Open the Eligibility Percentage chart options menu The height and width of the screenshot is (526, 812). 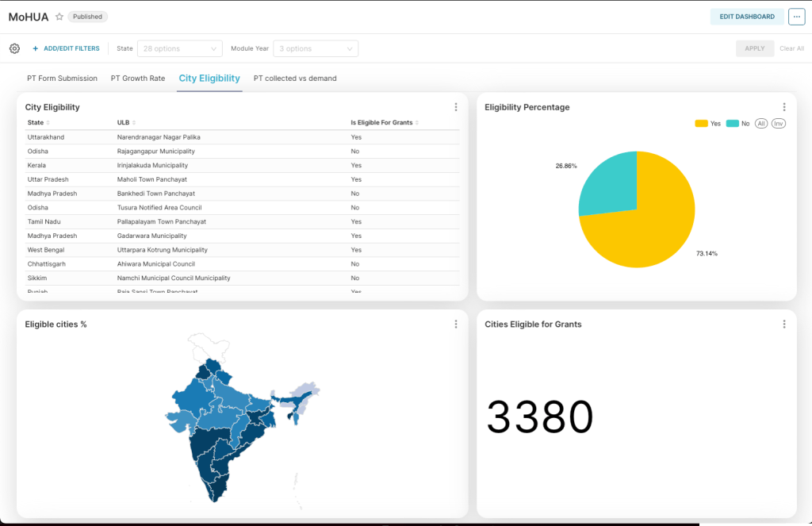pos(784,107)
